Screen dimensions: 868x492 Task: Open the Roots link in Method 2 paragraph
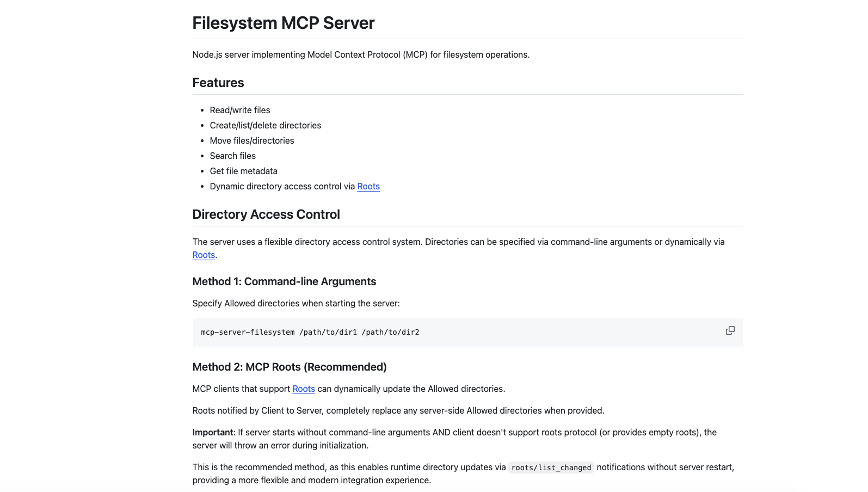pos(304,389)
